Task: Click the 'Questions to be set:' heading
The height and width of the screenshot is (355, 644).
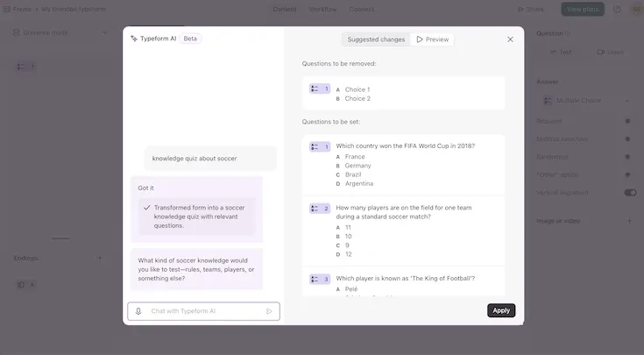Action: click(330, 122)
